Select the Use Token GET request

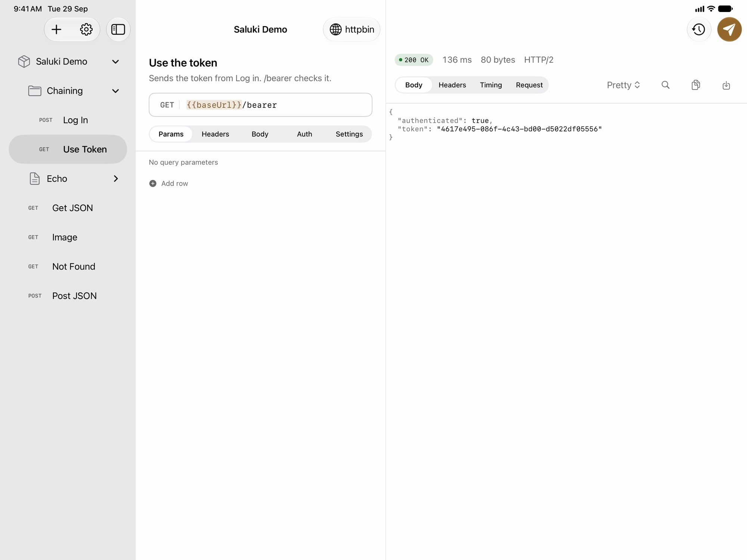tap(68, 149)
